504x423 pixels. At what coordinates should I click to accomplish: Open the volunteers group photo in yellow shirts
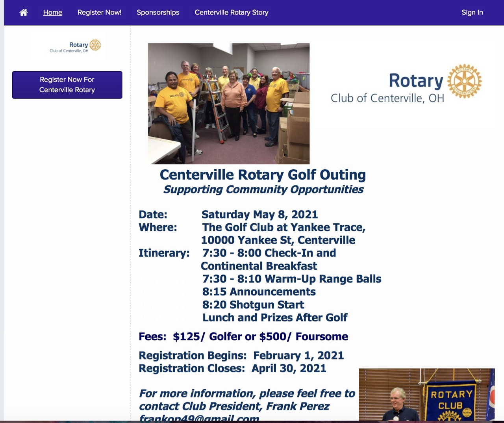click(228, 103)
